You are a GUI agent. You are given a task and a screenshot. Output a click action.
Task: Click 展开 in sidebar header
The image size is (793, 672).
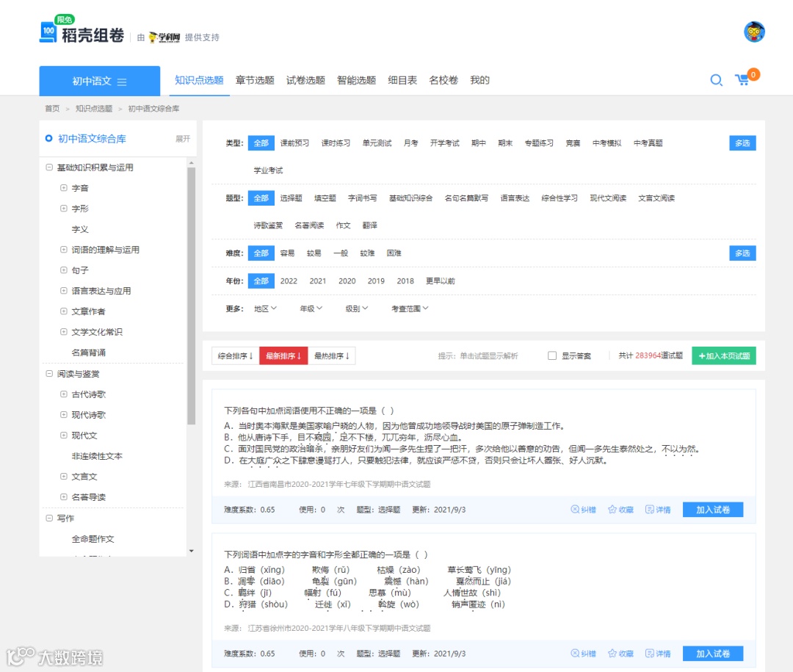[183, 139]
